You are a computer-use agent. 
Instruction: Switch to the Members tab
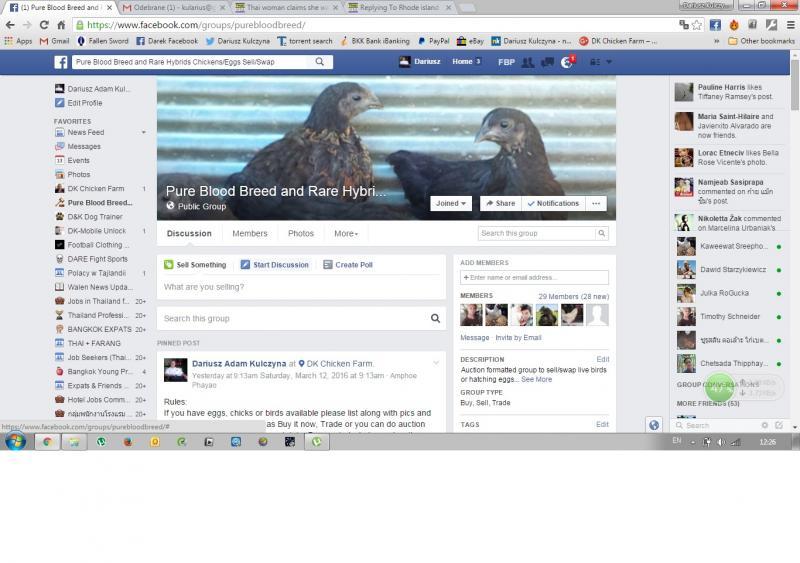point(249,234)
